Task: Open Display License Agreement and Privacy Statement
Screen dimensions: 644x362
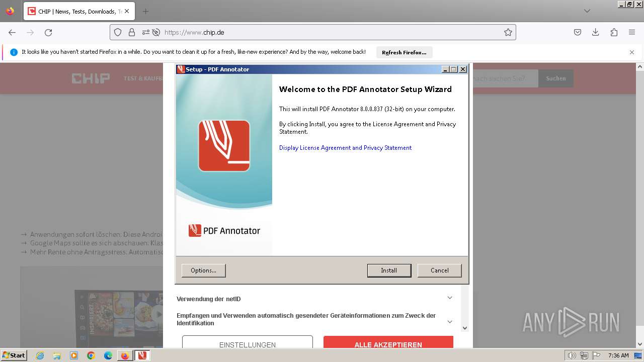Action: click(x=345, y=148)
